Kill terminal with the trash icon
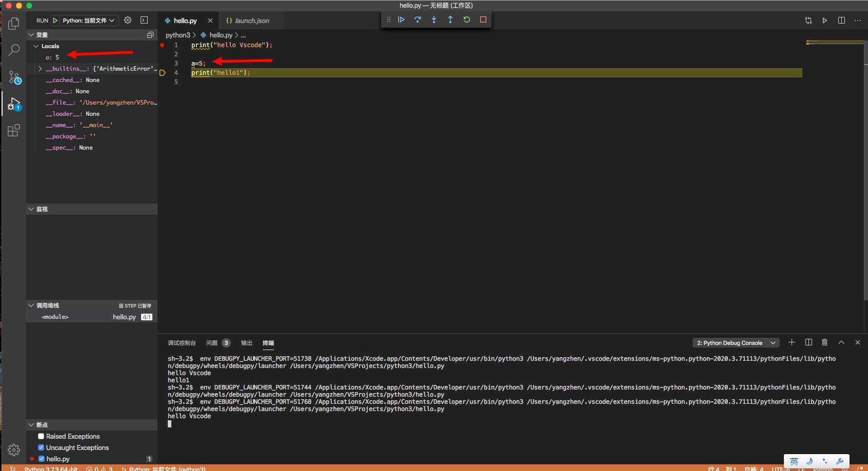 click(825, 342)
